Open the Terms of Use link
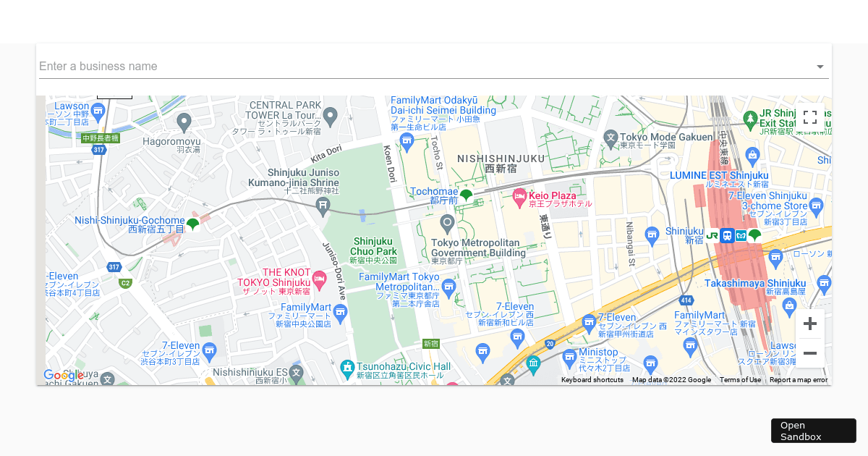The image size is (868, 456). (740, 380)
